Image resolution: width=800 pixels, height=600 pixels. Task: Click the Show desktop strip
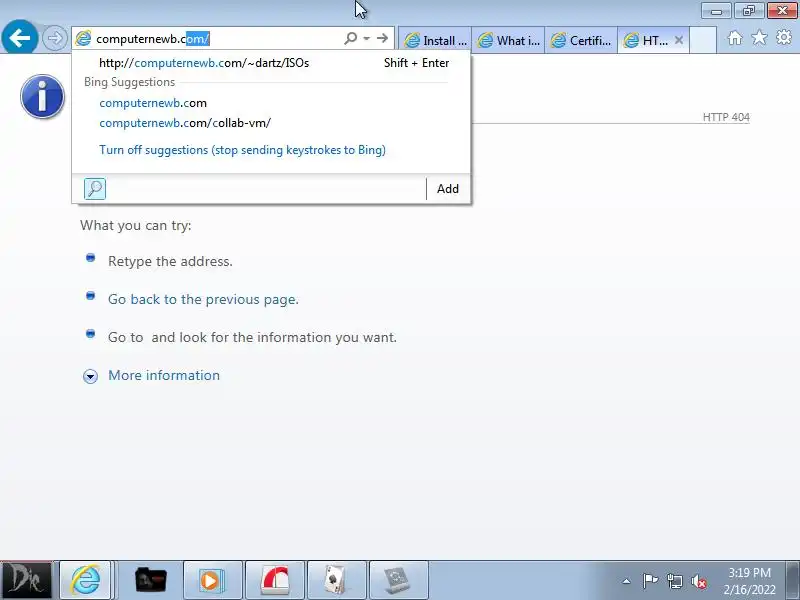(792, 580)
